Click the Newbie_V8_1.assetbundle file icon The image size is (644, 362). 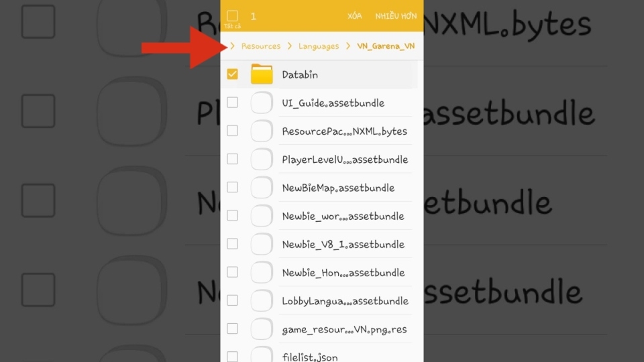pyautogui.click(x=262, y=244)
